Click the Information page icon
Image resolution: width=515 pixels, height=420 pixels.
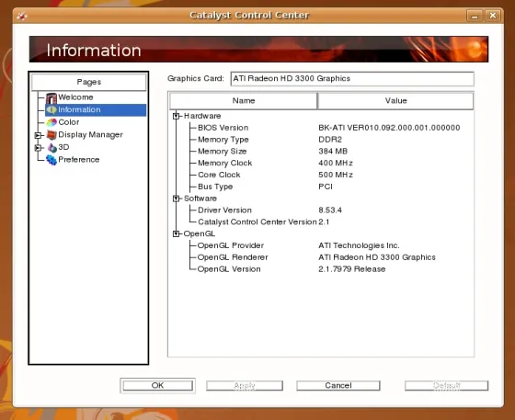(51, 109)
